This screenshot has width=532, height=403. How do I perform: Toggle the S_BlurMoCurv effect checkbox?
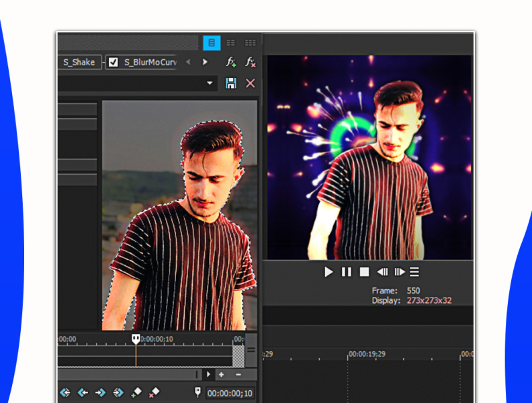pos(113,62)
